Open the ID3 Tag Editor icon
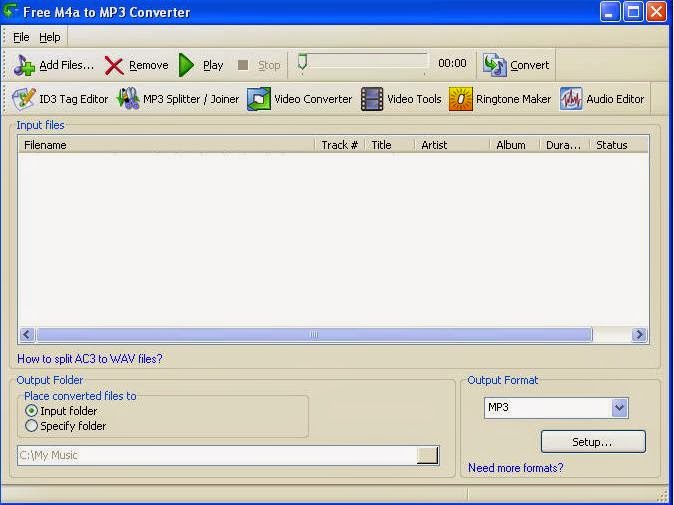The image size is (674, 505). 24,99
